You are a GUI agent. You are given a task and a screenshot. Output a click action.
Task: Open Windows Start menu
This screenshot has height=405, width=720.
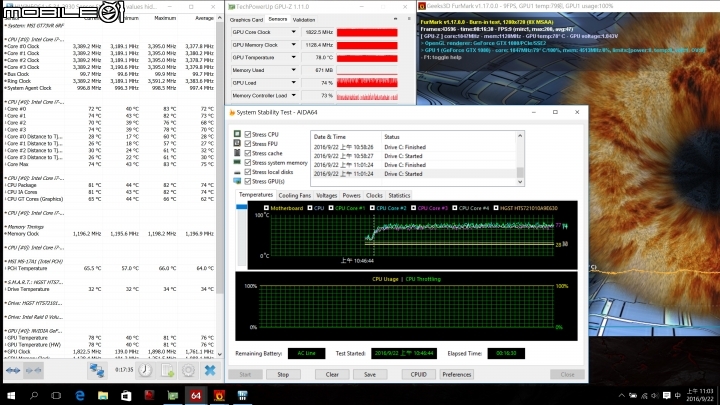[x=11, y=395]
